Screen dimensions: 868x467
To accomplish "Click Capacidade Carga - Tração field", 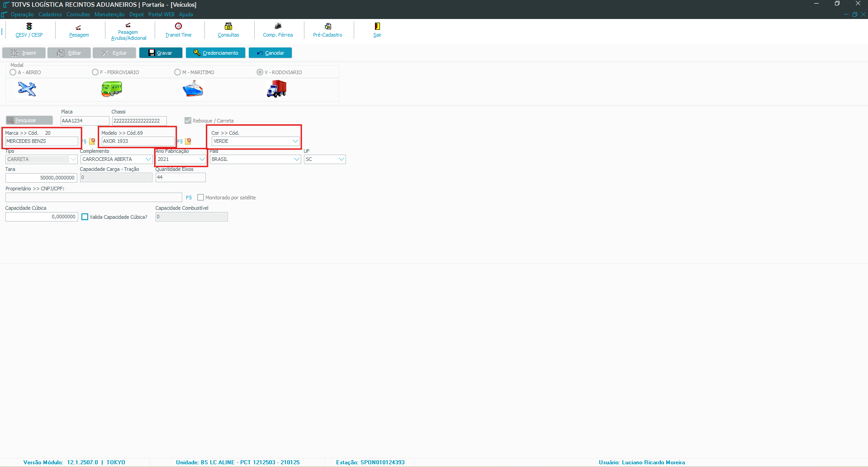I will (x=116, y=178).
